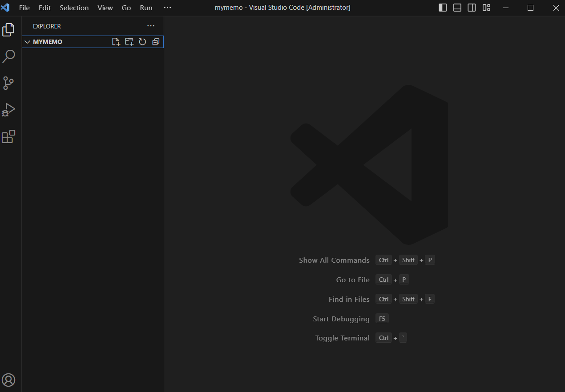Screen dimensions: 565x392
Task: Click the Go to File label
Action: [353, 280]
